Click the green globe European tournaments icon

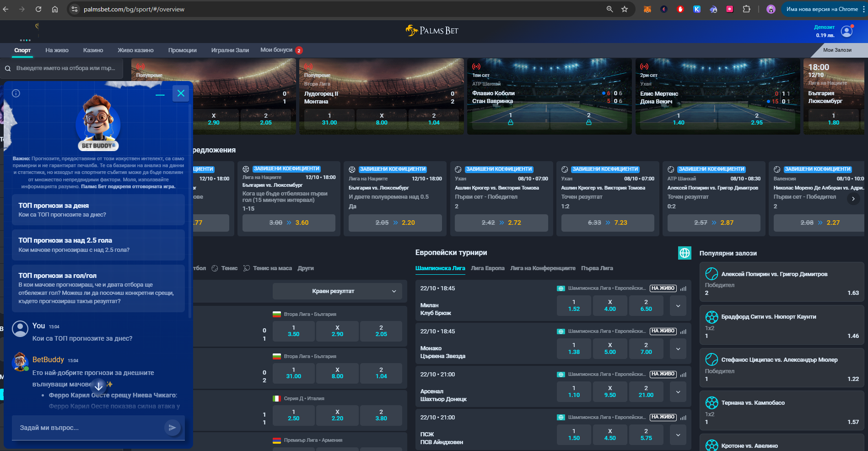click(685, 253)
